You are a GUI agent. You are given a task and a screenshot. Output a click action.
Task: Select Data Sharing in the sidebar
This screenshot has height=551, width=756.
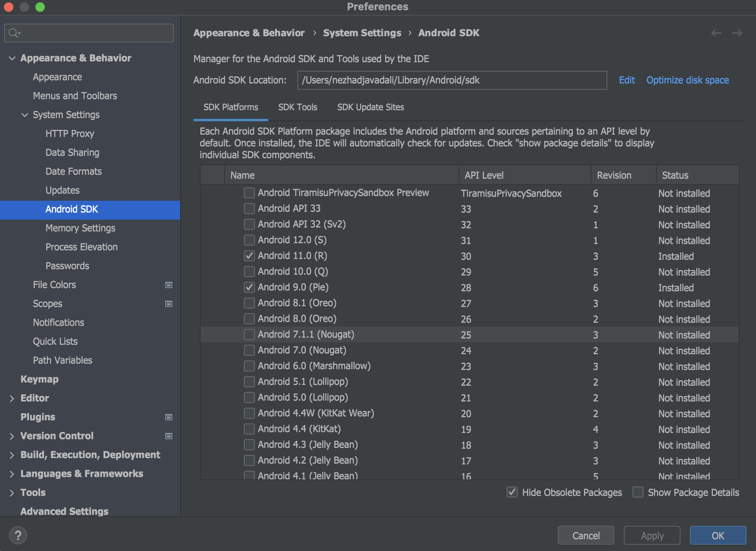click(72, 153)
